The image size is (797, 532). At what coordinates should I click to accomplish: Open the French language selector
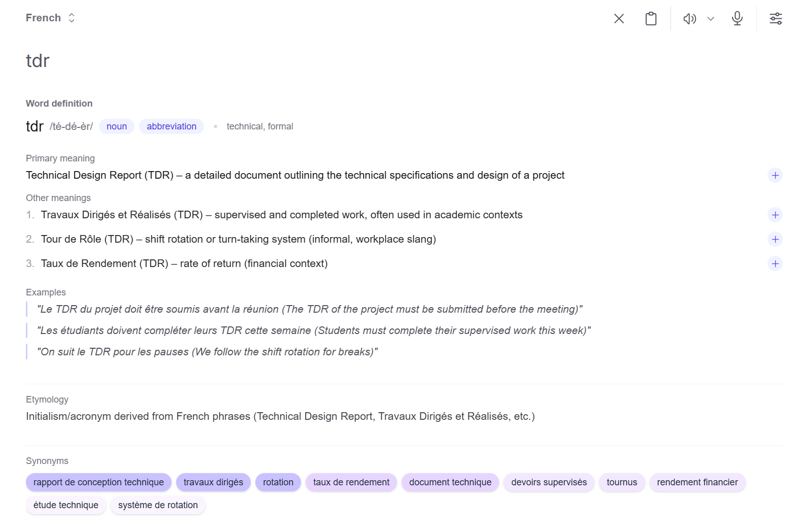point(50,18)
